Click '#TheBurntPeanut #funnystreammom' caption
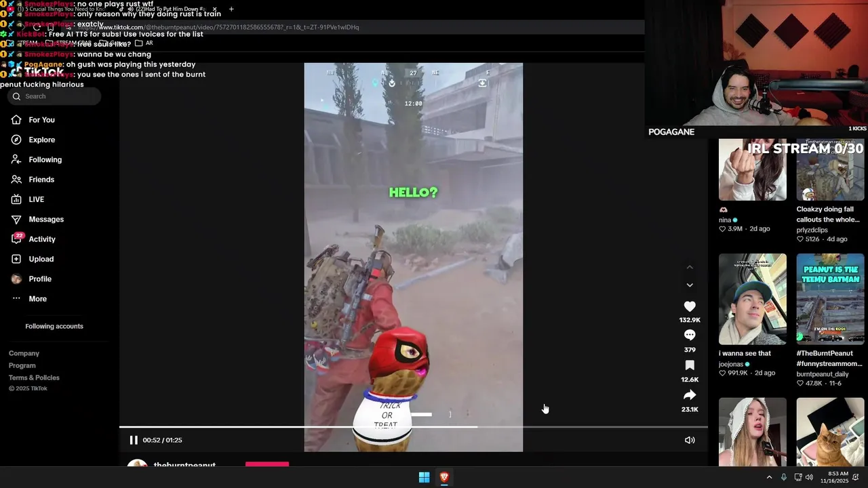The height and width of the screenshot is (488, 868). pos(829,359)
